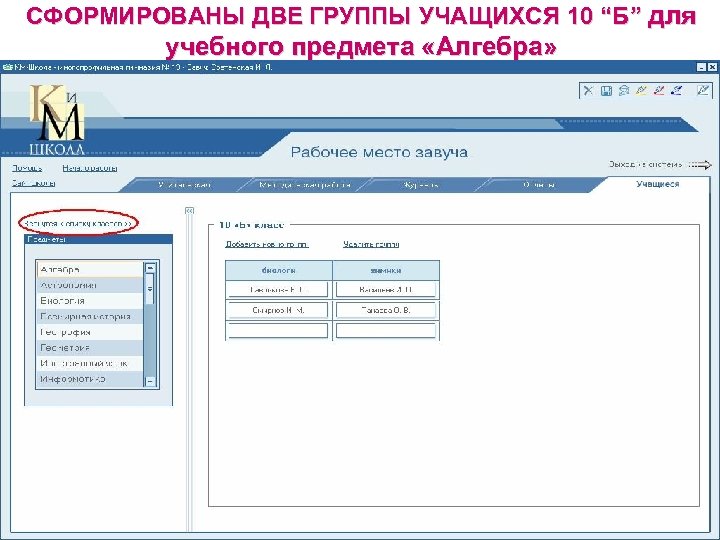Viewport: 720px width, 540px height.
Task: Click the separate pen icon at toolbar's far end
Action: click(x=703, y=90)
